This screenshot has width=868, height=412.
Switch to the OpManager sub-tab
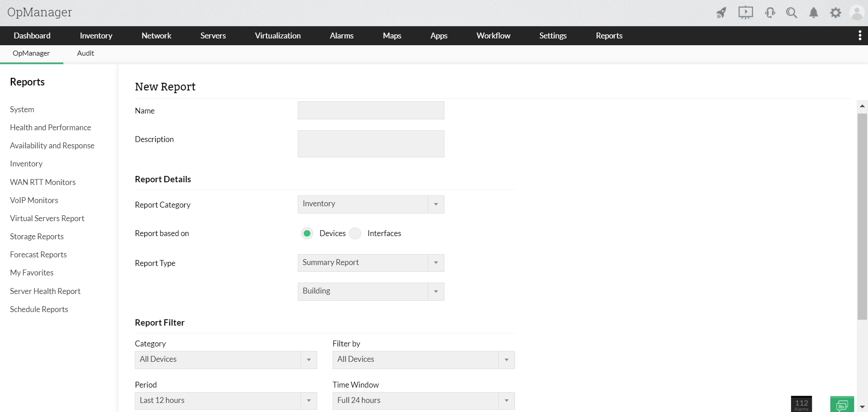click(x=31, y=53)
